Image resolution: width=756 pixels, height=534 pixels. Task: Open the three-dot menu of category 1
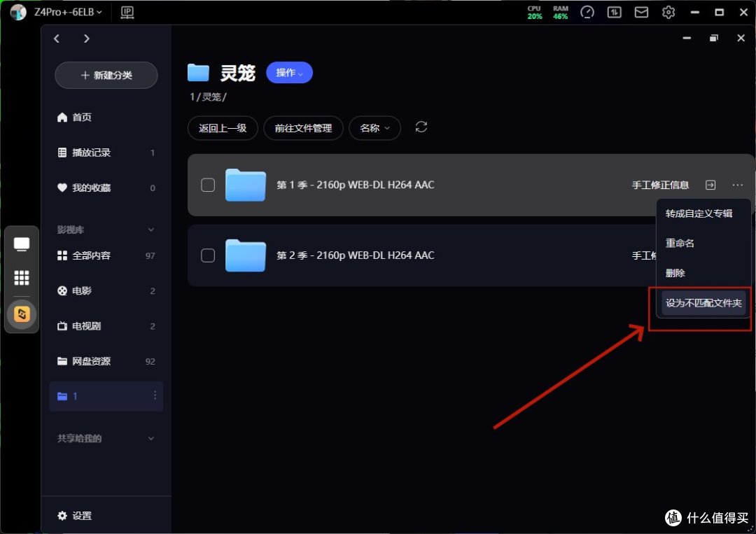coord(155,395)
